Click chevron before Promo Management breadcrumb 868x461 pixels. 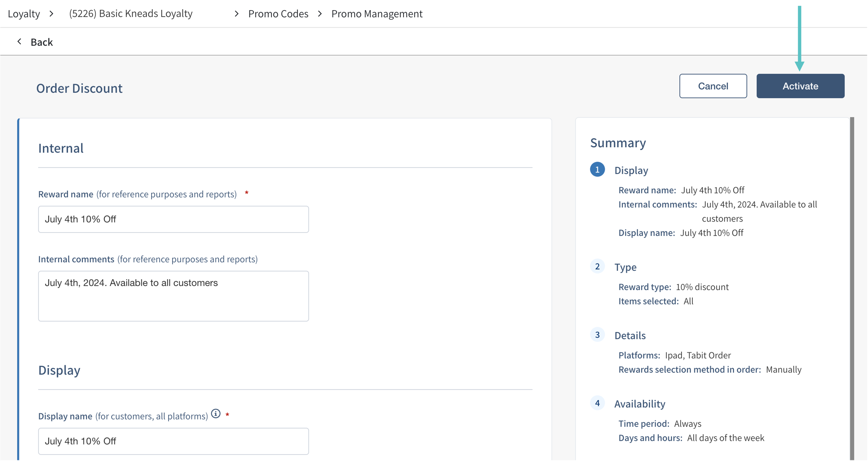point(320,14)
